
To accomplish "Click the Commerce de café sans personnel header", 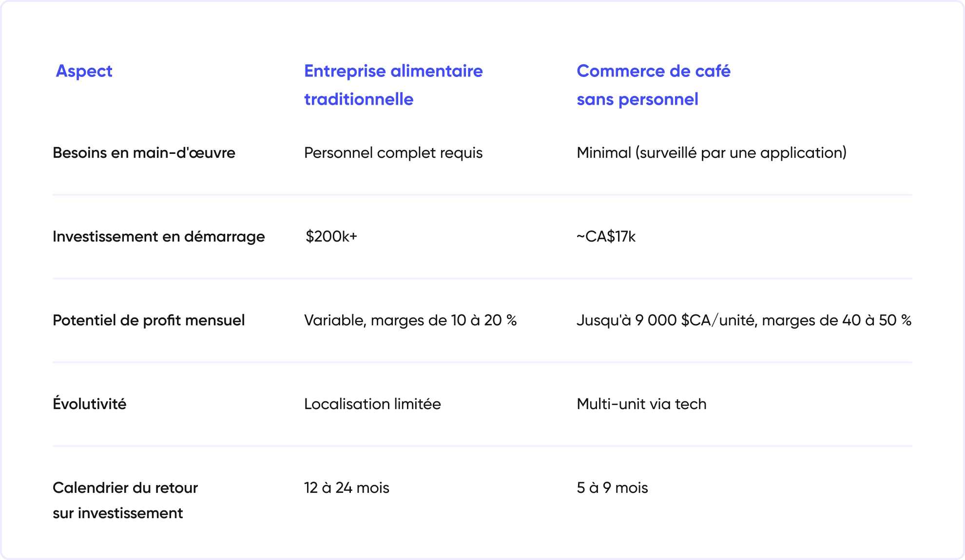I will coord(653,85).
